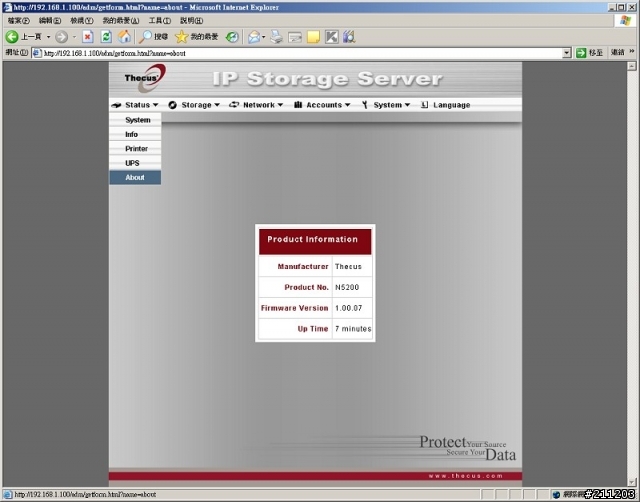
Task: Click the Thecus logo
Action: pyautogui.click(x=145, y=78)
